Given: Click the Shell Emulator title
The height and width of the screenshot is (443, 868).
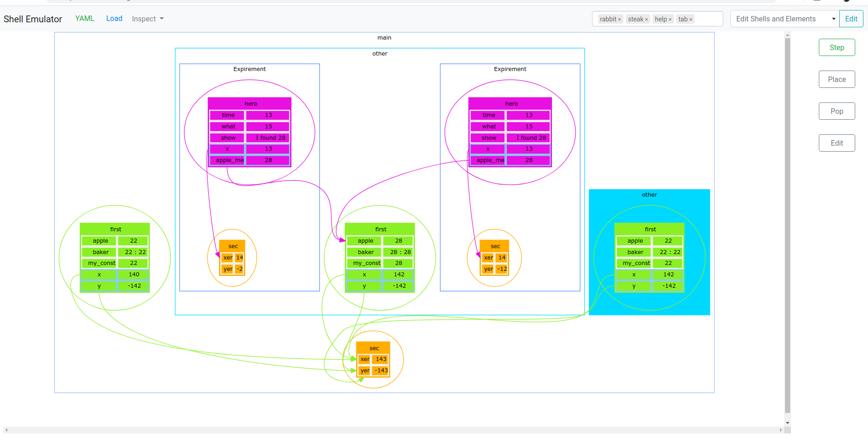Looking at the screenshot, I should coord(33,19).
